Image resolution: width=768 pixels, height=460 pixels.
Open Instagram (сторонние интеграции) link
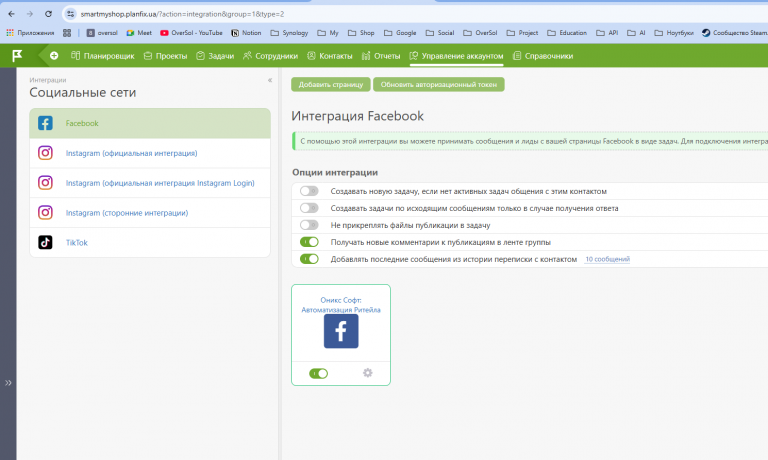coord(127,213)
